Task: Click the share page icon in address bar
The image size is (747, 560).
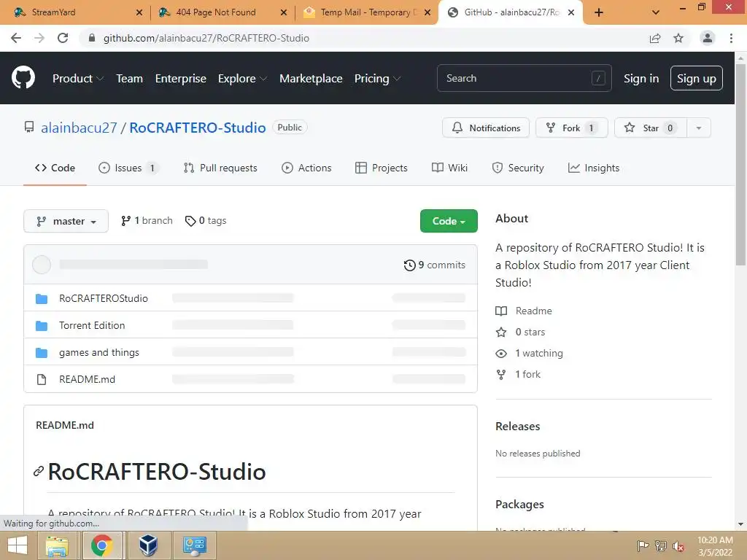Action: [x=655, y=38]
